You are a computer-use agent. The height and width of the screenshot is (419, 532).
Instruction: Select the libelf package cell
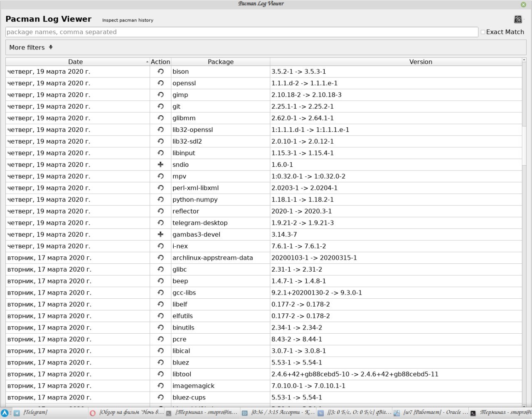pyautogui.click(x=220, y=305)
